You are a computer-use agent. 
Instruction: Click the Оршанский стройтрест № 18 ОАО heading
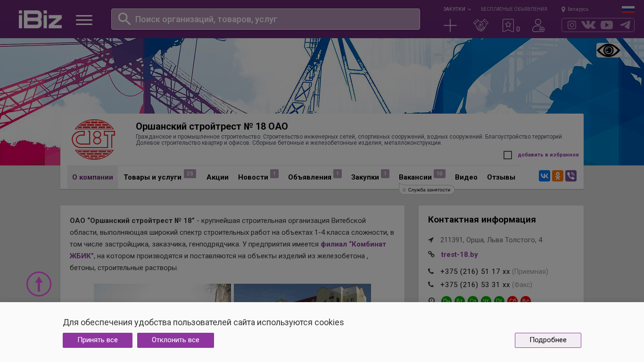click(x=212, y=126)
